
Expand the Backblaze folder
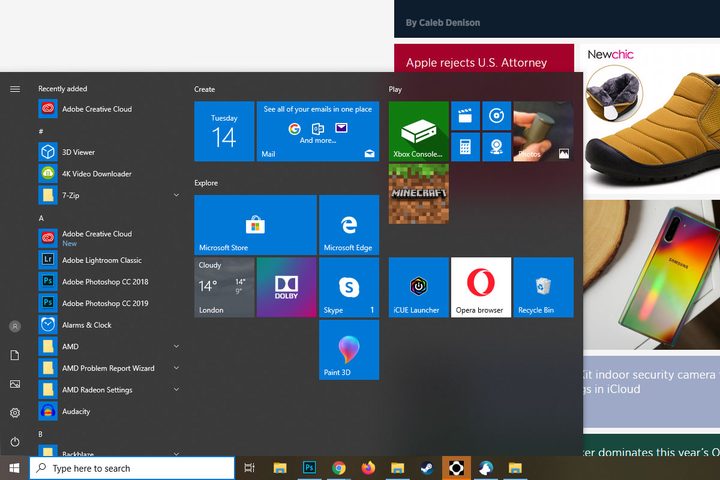point(176,453)
